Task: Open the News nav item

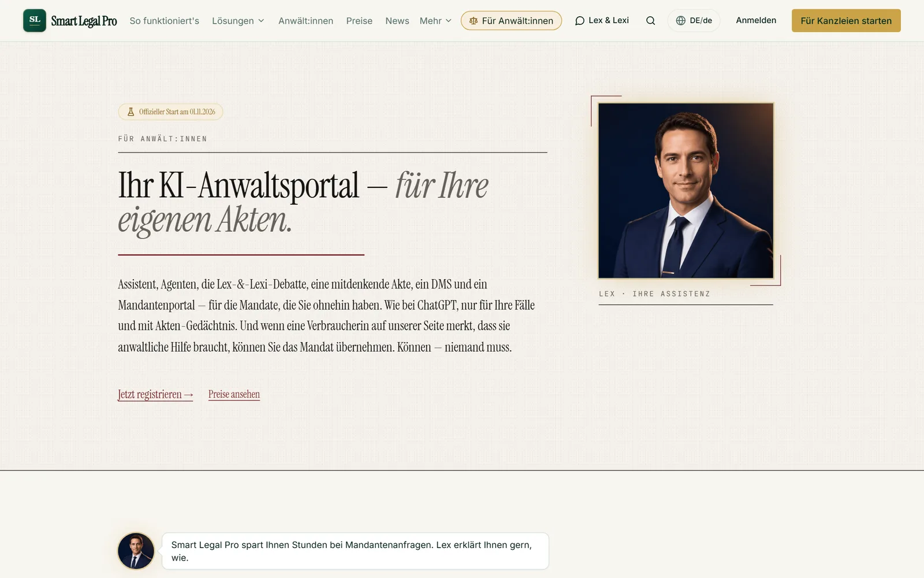Action: (x=397, y=21)
